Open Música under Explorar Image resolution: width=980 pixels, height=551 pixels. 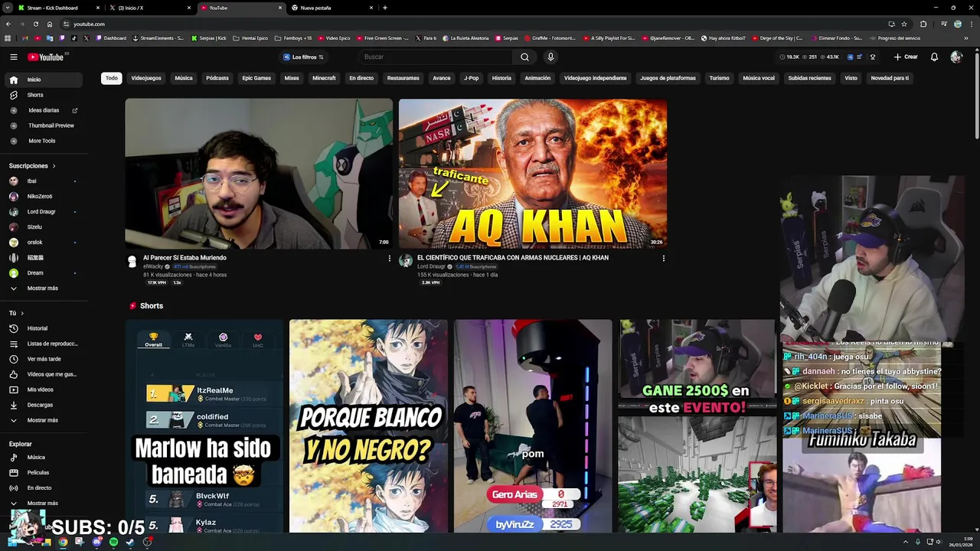[x=43, y=458]
